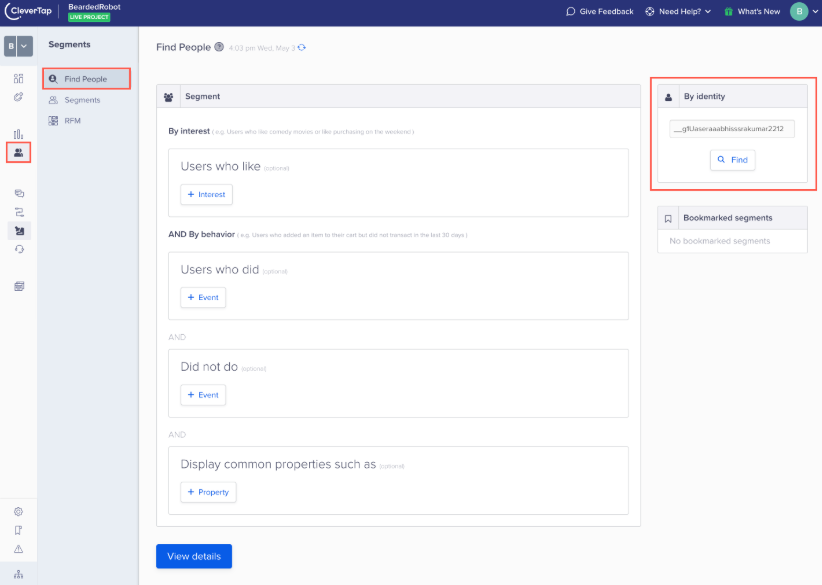Open the bar-chart Analytics icon in sidebar
The height and width of the screenshot is (585, 822).
click(x=18, y=134)
